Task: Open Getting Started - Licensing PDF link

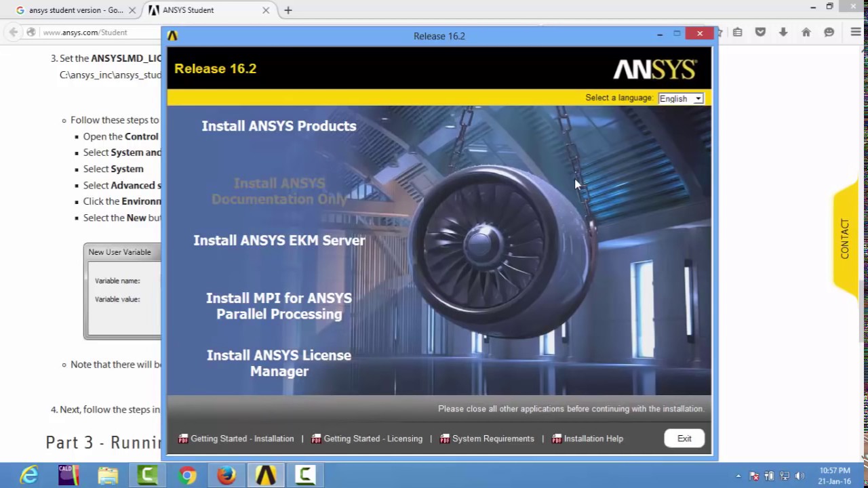Action: coord(373,439)
